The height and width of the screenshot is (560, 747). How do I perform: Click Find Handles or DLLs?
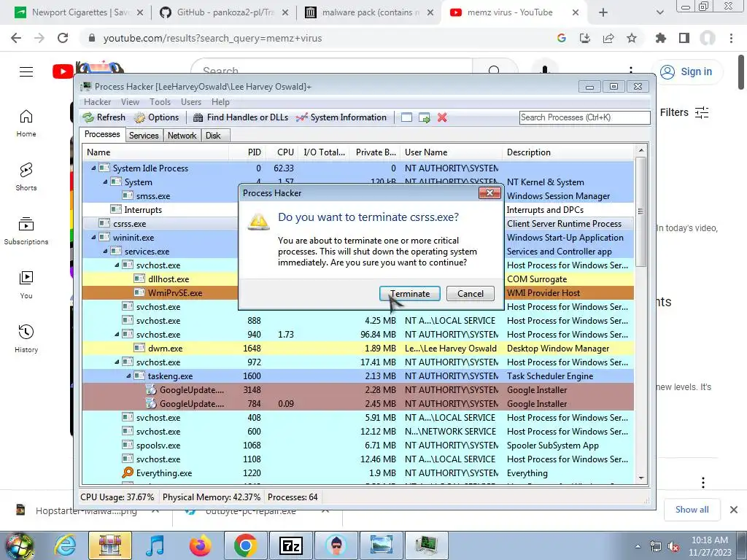tap(241, 117)
